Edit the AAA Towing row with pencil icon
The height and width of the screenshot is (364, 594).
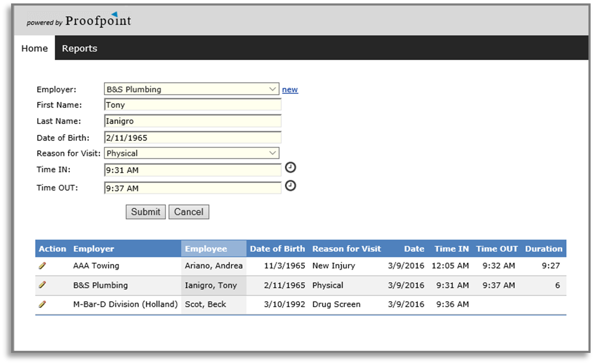tap(42, 266)
